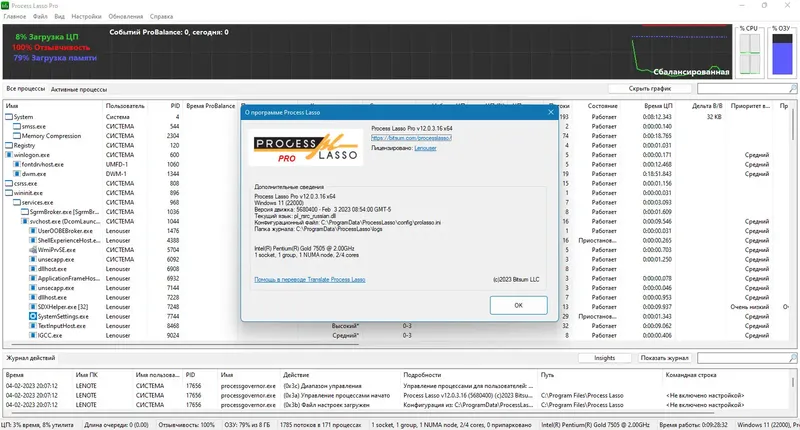Select the ApplicationFrameHost process icon
Viewport: 800px width, 430px height.
33,279
